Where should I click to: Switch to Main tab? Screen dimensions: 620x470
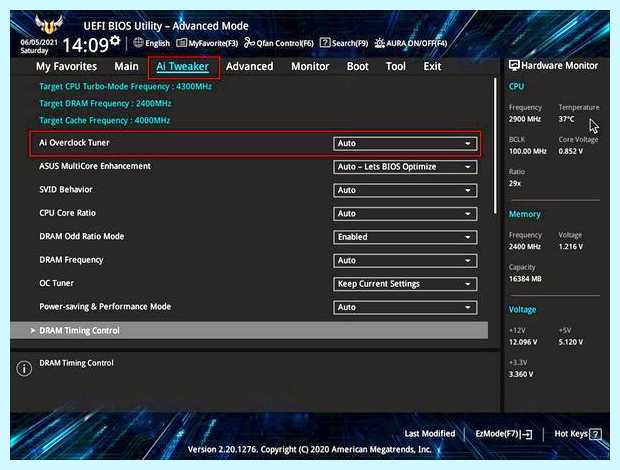coord(127,66)
